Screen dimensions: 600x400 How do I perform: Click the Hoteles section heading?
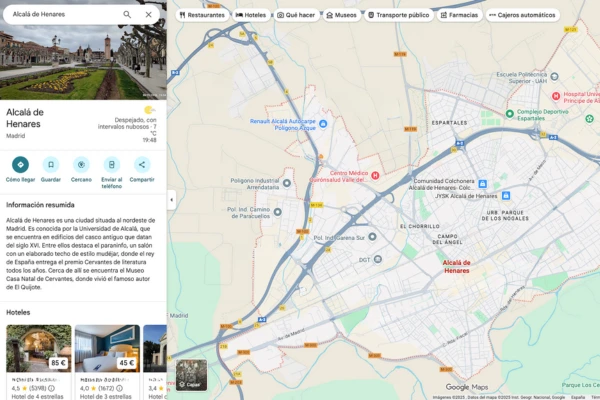tap(18, 312)
